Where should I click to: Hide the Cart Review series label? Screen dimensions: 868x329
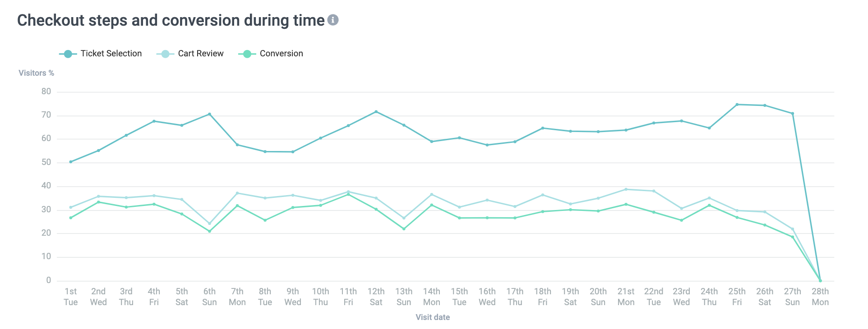point(200,54)
